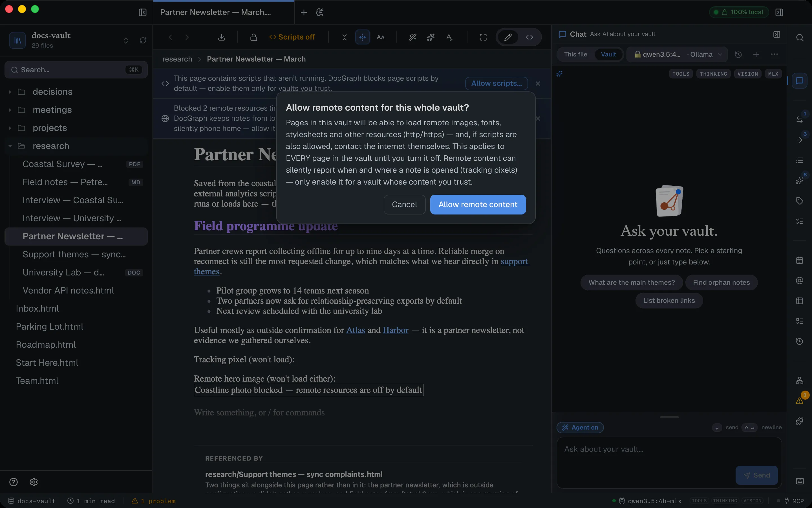Open the qwen3.5 Ollama model dropdown
Viewport: 812px width, 508px height.
tap(677, 54)
